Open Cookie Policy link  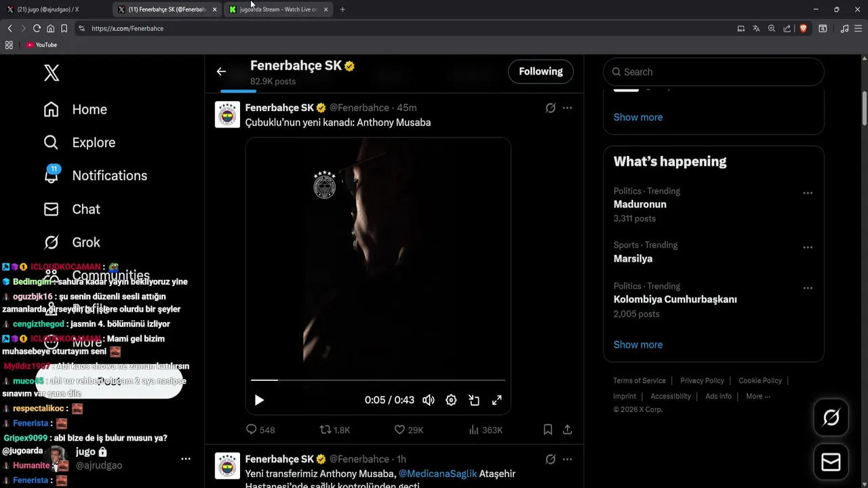(760, 381)
